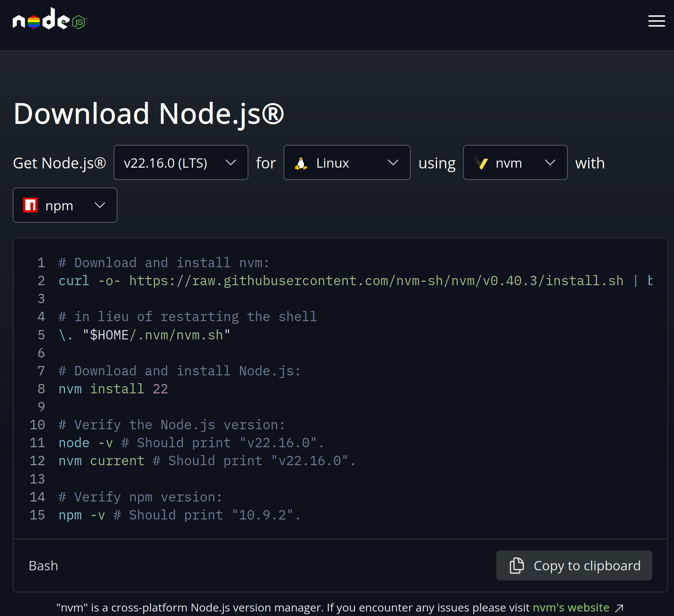Click '# in lieu of restarting the shell' comment

(188, 317)
